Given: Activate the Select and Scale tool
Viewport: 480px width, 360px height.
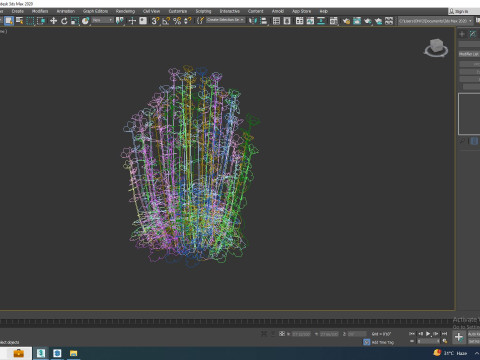Looking at the screenshot, I should 75,21.
